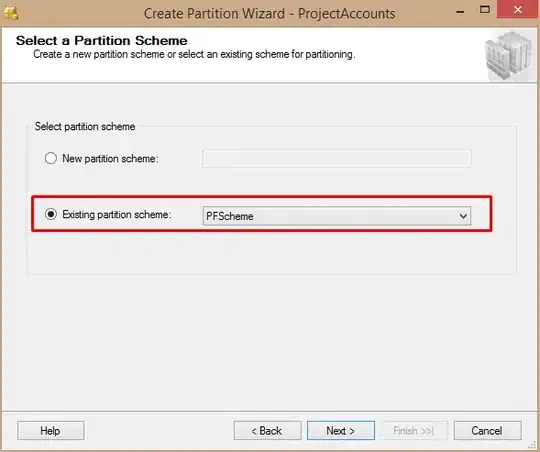Close the wizard with the red X
Viewport: 540px width, 452px height.
tap(518, 9)
